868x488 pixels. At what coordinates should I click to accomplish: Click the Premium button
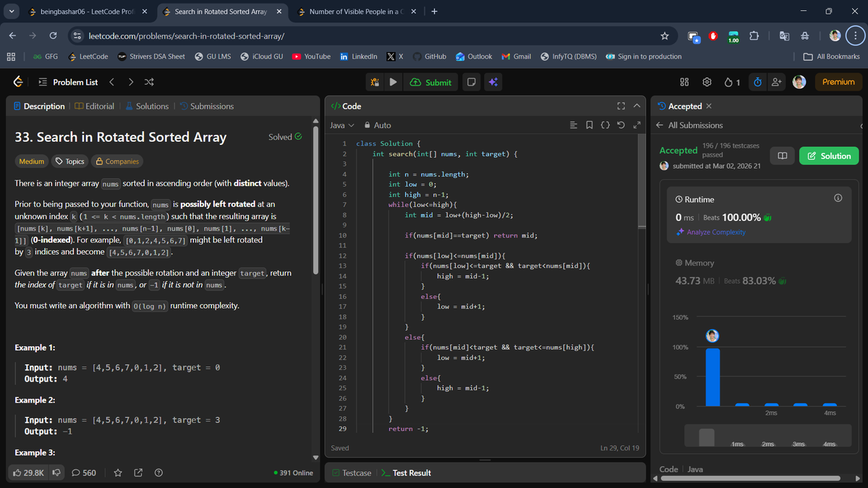click(x=838, y=82)
